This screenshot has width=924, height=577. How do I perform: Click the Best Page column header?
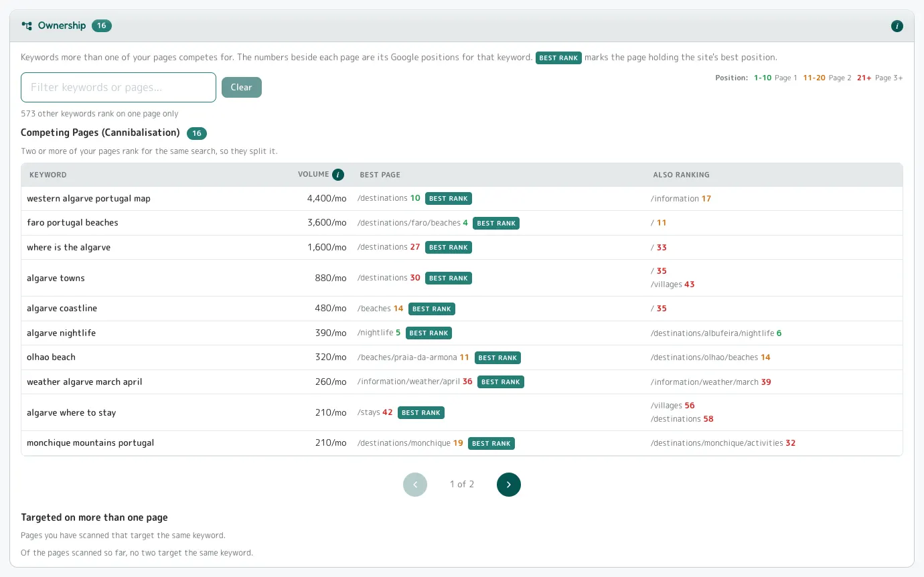[x=380, y=175]
